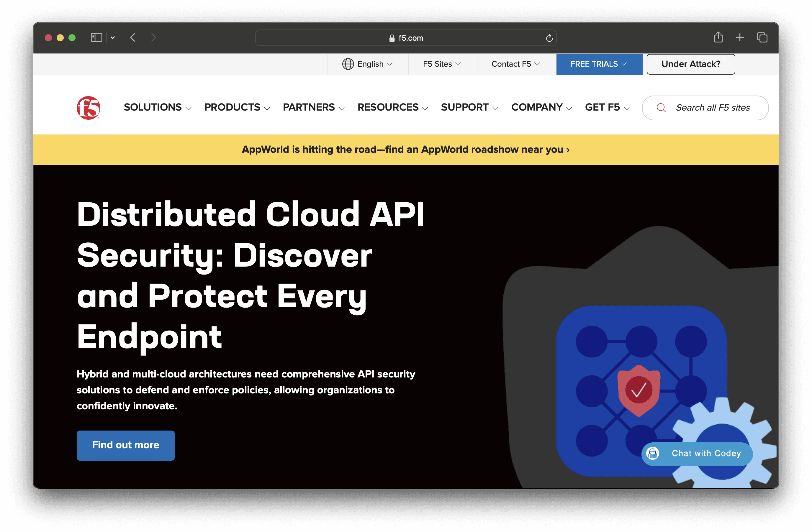Click the Under Attack? button
Image resolution: width=812 pixels, height=532 pixels.
[690, 64]
